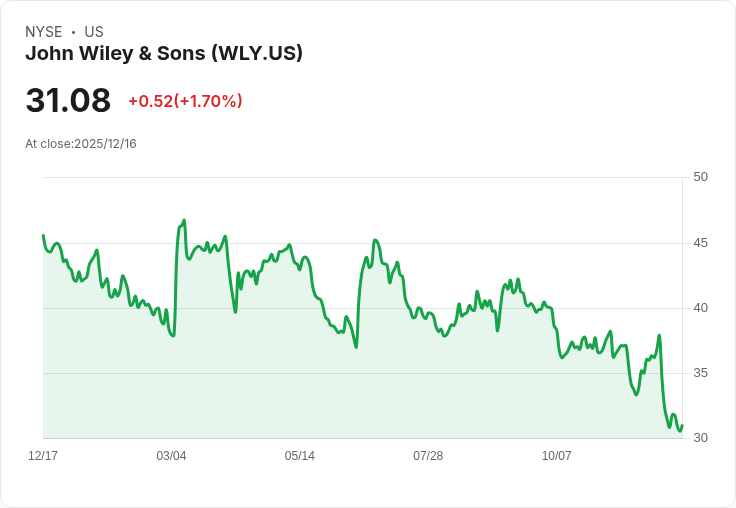Click the 50 value on the y-axis

pos(701,177)
